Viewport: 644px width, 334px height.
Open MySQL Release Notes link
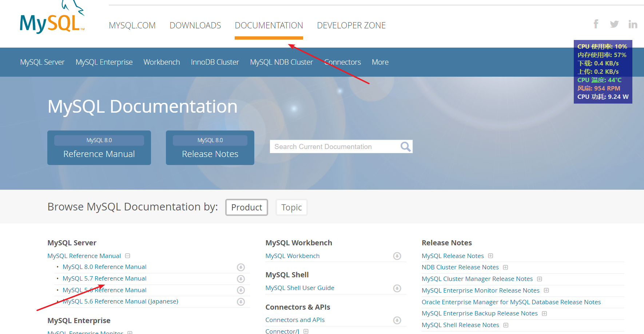(453, 256)
